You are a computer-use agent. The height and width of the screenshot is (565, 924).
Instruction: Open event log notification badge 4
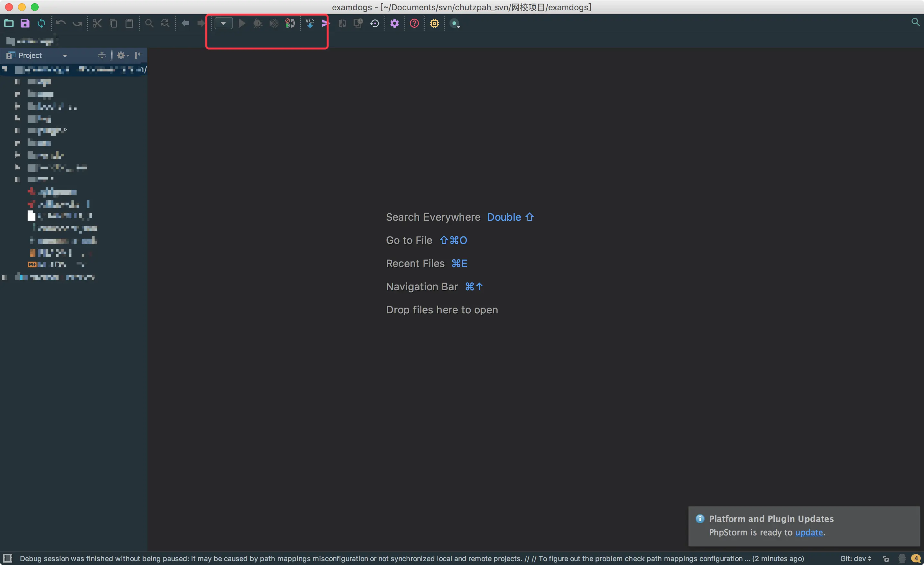click(x=916, y=559)
